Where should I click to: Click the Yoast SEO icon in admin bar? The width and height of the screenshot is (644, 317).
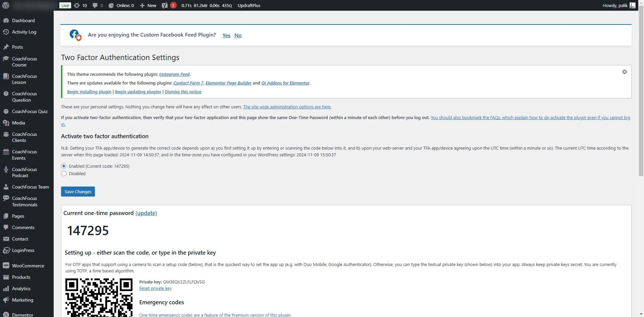[x=165, y=5]
